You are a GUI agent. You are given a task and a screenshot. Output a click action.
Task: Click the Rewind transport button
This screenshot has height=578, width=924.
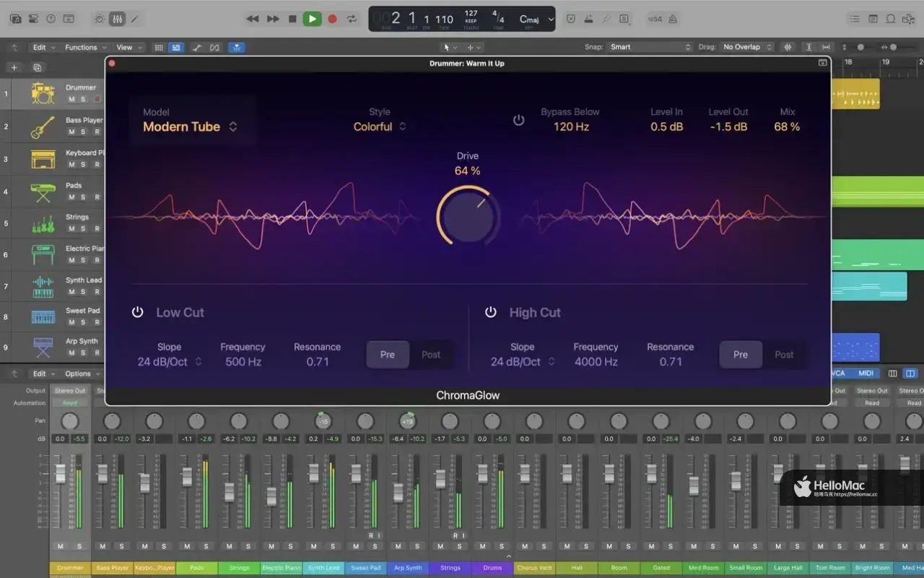[x=252, y=19]
